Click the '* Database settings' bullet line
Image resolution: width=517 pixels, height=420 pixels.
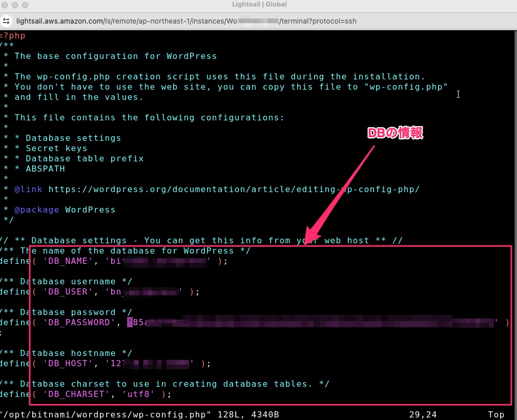click(x=68, y=138)
